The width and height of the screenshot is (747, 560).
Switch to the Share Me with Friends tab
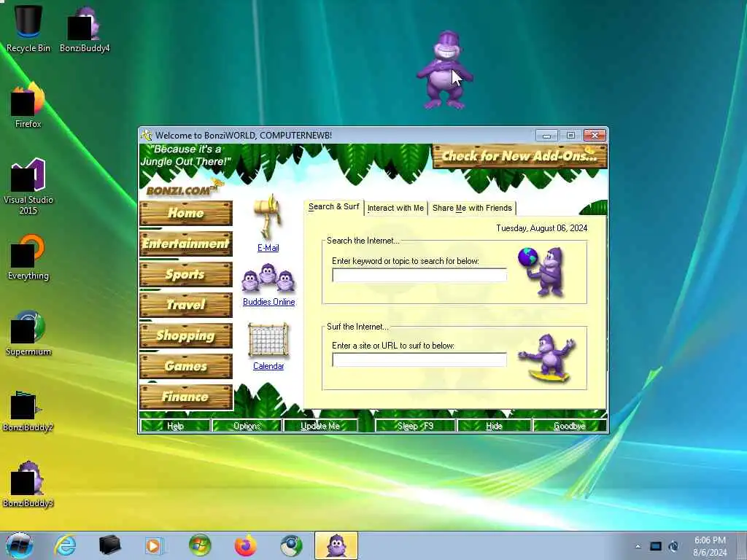[x=472, y=208]
